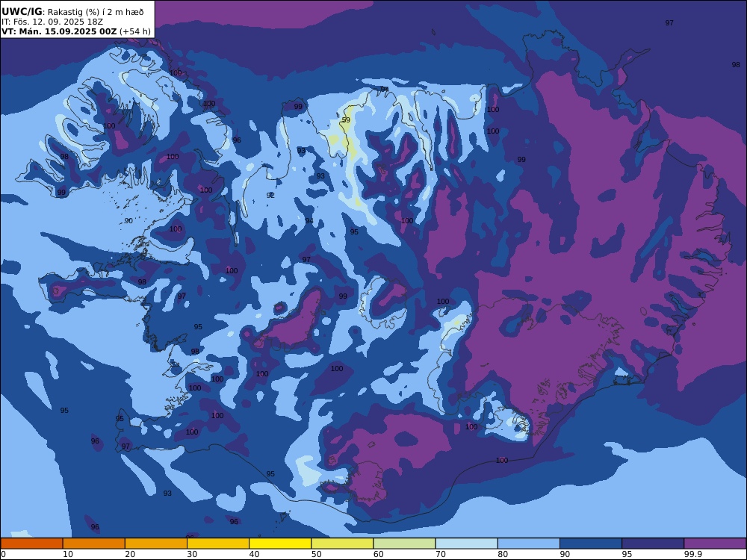Screen dimensions: 747x560
Task: Click the light blue 80–90 legend swatch
Action: coord(529,544)
